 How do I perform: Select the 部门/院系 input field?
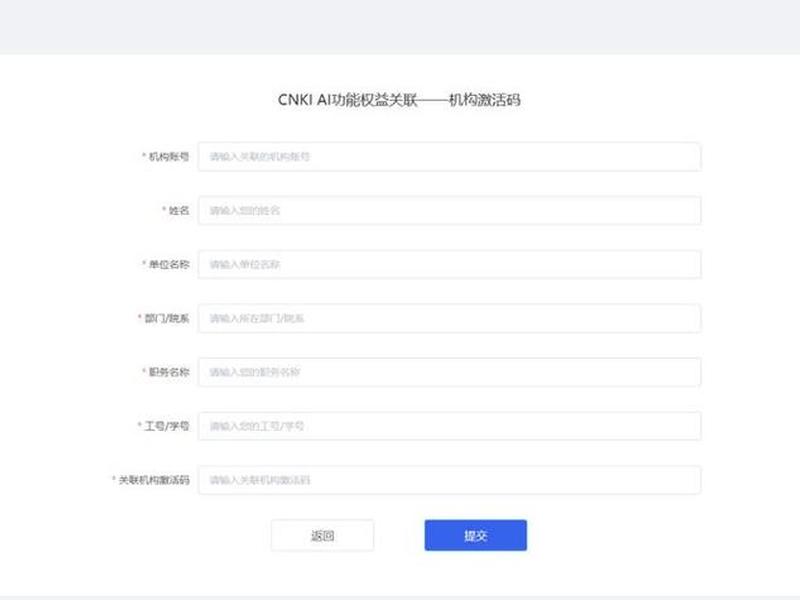tap(449, 318)
